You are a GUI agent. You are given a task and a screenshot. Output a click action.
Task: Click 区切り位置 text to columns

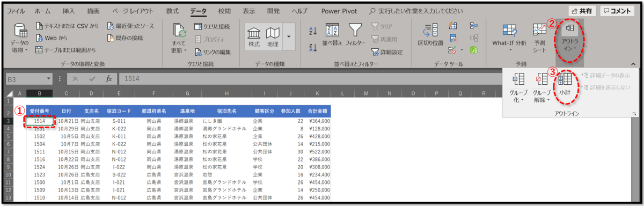point(430,34)
